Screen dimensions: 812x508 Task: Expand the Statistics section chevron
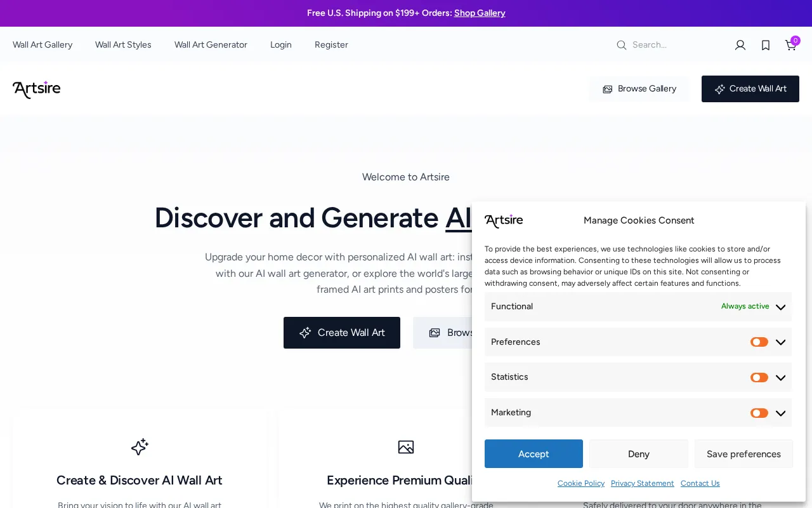(x=781, y=378)
